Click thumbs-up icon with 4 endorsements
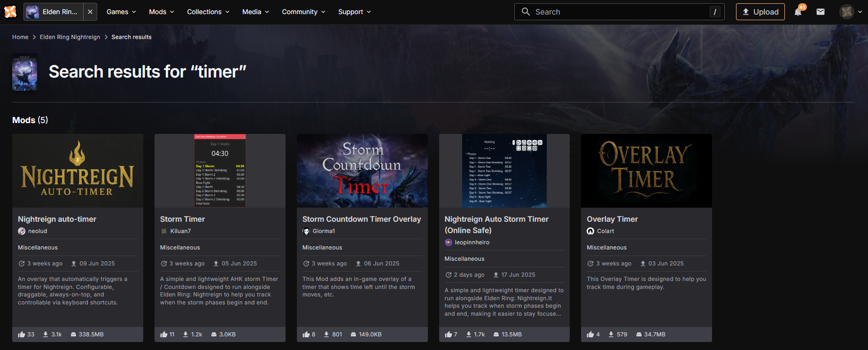 click(x=590, y=334)
